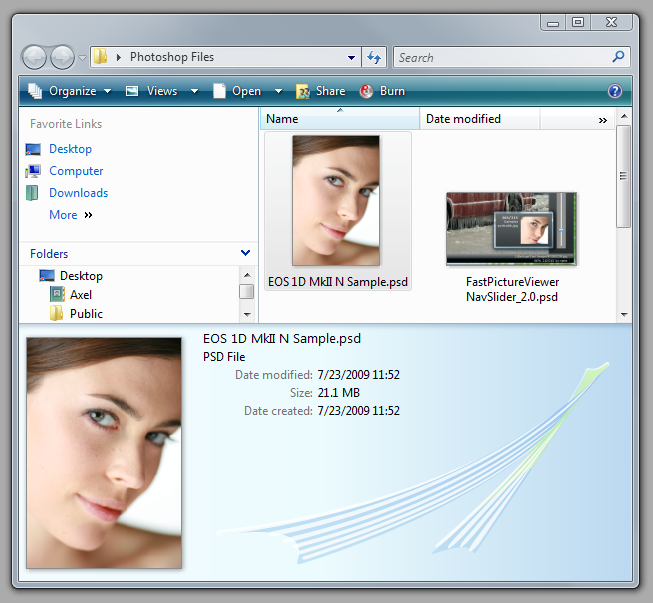Screen dimensions: 653x603
Task: Click Date created value in details pane
Action: click(359, 411)
